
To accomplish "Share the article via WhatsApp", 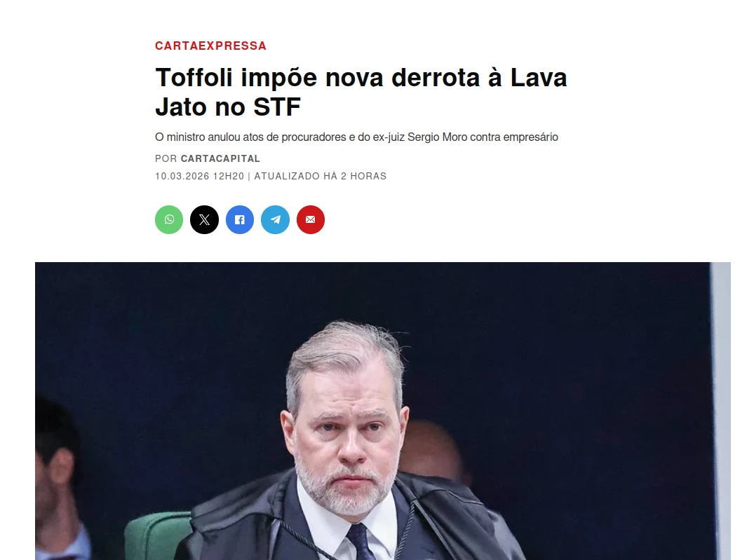I will click(169, 219).
